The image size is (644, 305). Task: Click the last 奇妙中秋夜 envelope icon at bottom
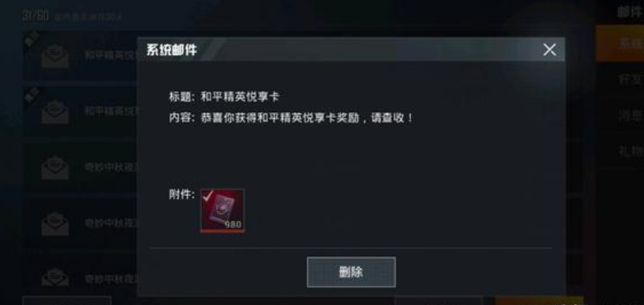coord(55,276)
